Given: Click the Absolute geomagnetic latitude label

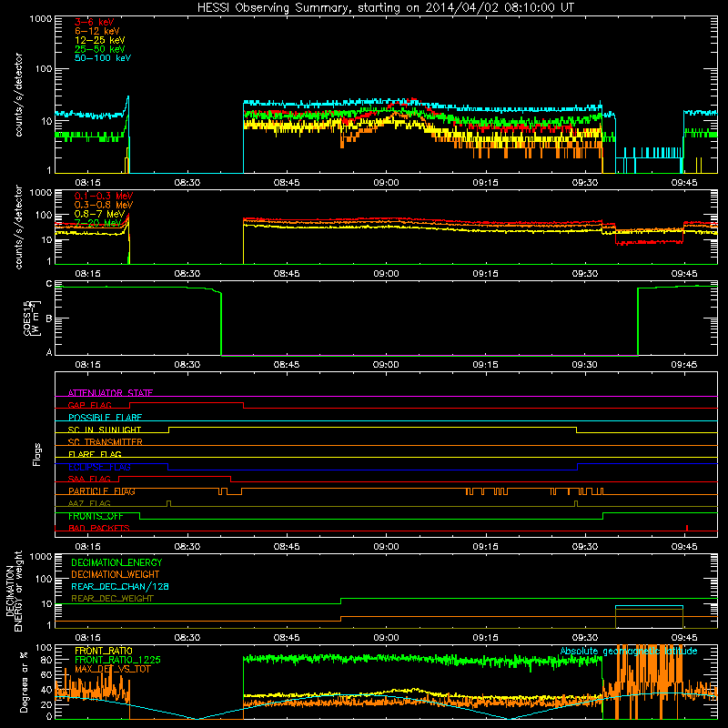Looking at the screenshot, I should coord(629,651).
